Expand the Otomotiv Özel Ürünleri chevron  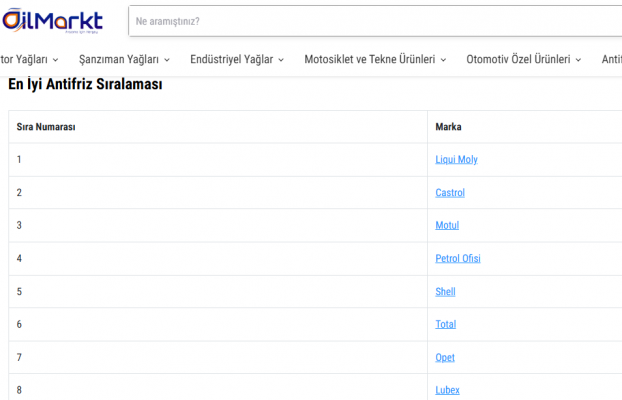[578, 60]
